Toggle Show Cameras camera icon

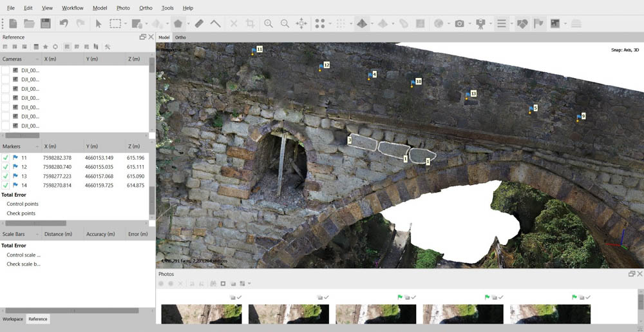459,23
